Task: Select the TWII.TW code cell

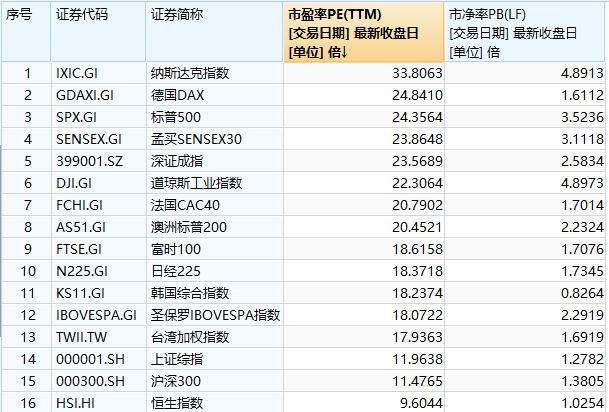Action: click(x=98, y=337)
